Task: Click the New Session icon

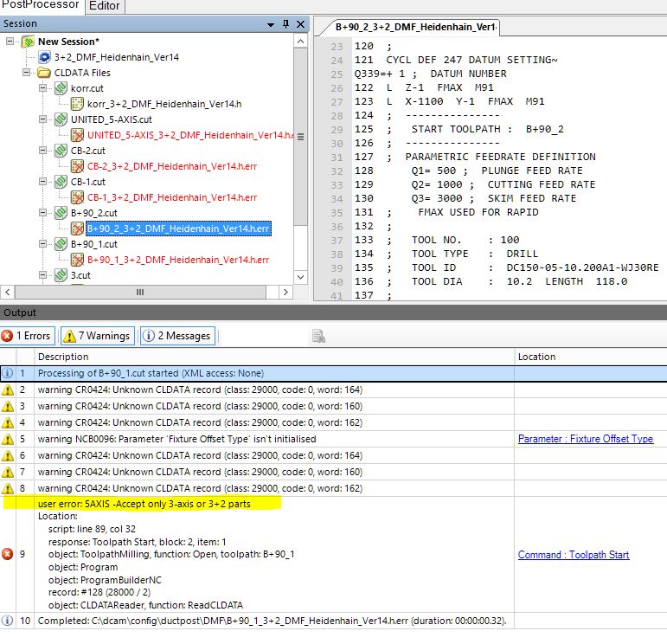Action: click(x=28, y=42)
